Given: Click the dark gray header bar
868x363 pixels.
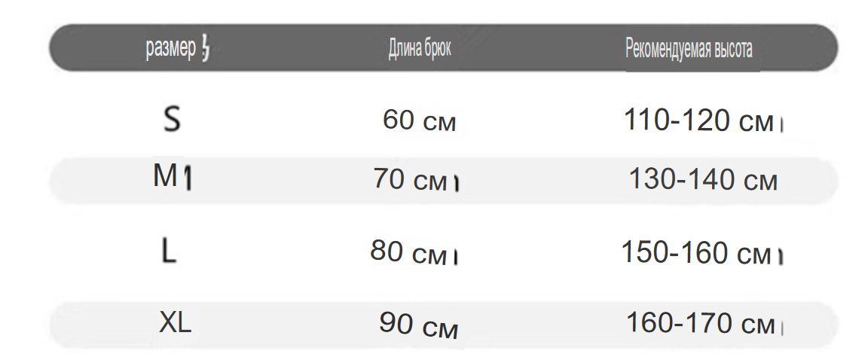Looking at the screenshot, I should click(443, 47).
